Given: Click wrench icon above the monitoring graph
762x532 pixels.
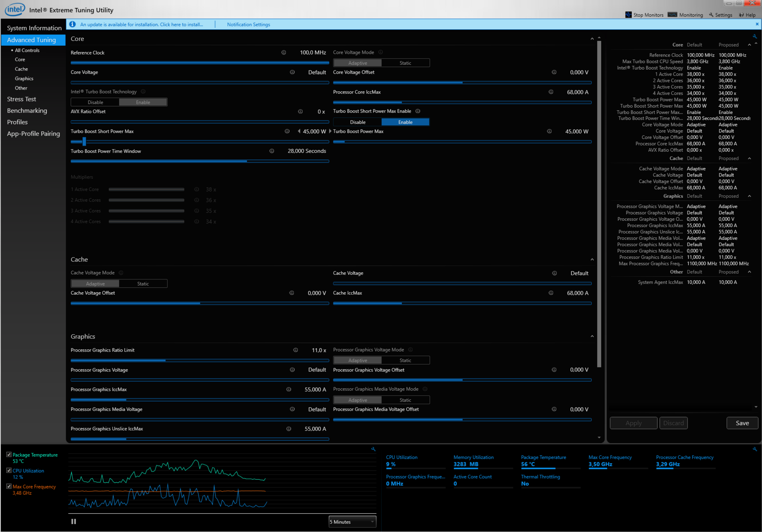Looking at the screenshot, I should [373, 449].
